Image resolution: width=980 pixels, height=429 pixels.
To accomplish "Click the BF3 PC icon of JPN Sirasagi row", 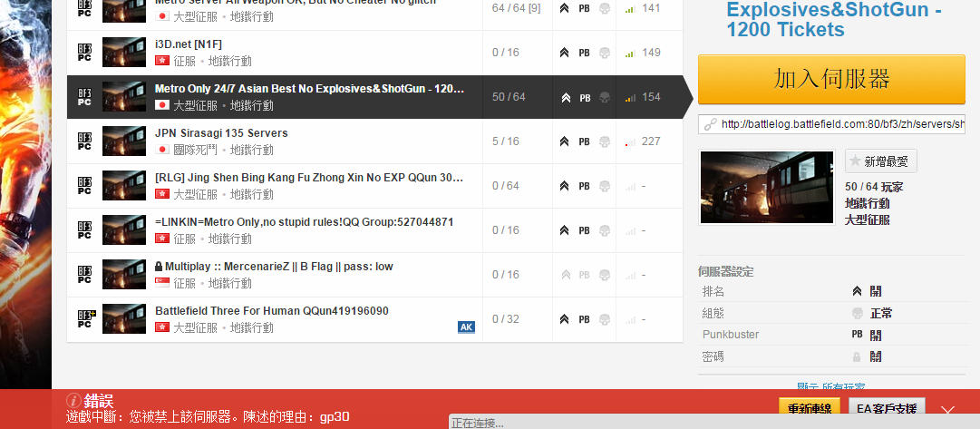I will point(84,141).
